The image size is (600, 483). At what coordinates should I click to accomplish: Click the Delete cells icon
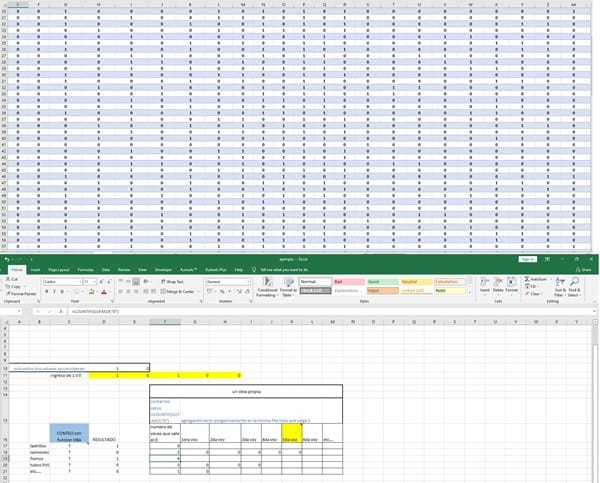click(x=497, y=284)
